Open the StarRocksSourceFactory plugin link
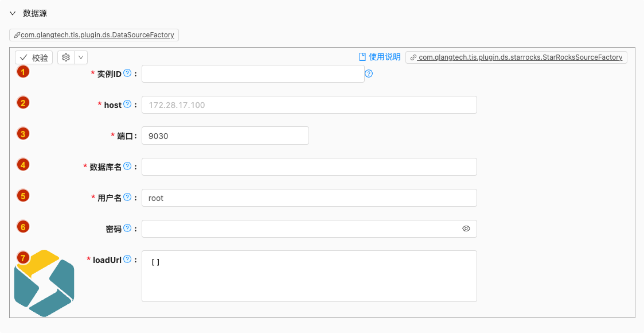Image resolution: width=644 pixels, height=333 pixels. (x=516, y=57)
